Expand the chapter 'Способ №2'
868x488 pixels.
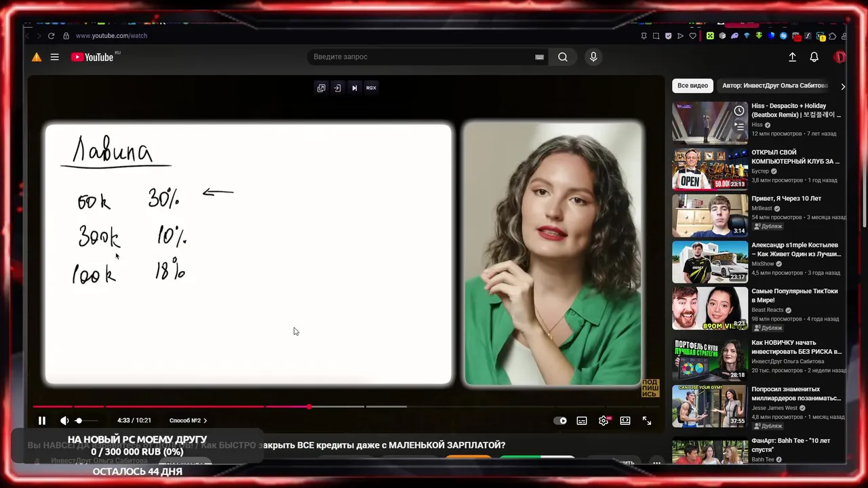188,421
